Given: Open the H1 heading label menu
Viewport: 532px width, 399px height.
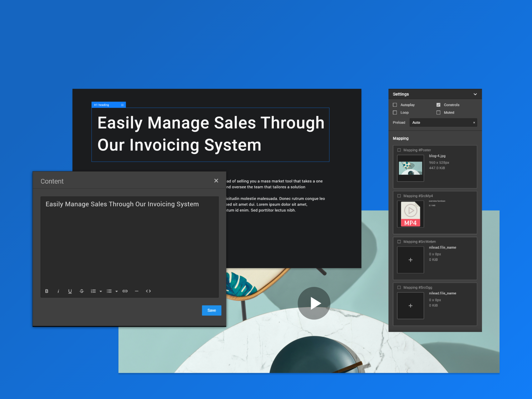Looking at the screenshot, I should [122, 105].
